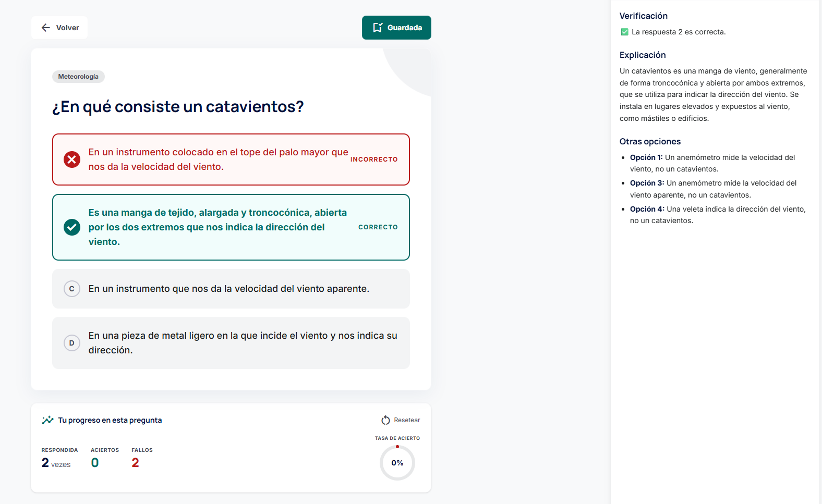Click the CORRECTO label

click(378, 227)
